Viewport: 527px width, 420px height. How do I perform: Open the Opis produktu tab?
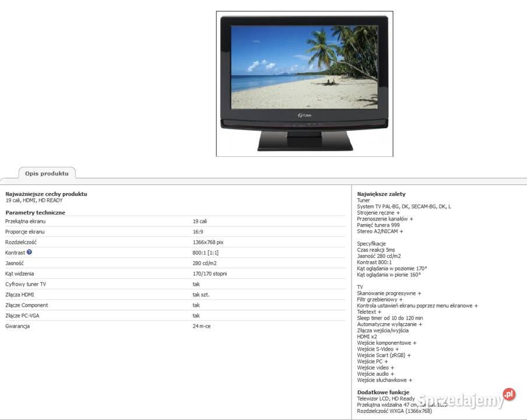click(x=47, y=173)
